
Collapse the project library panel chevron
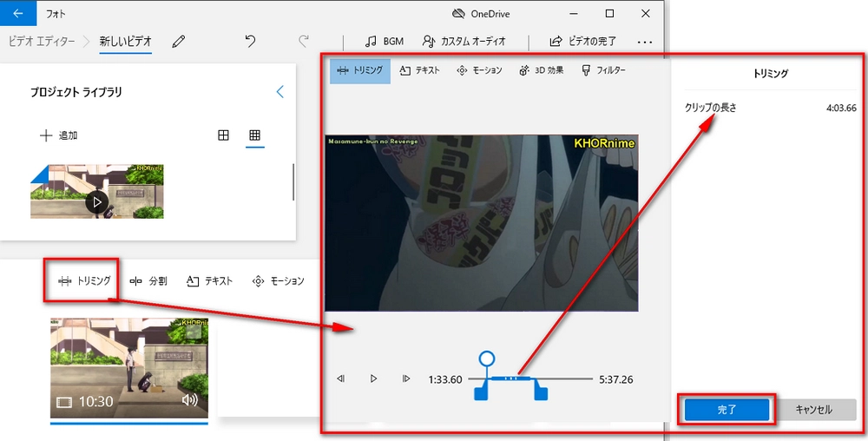click(x=279, y=92)
